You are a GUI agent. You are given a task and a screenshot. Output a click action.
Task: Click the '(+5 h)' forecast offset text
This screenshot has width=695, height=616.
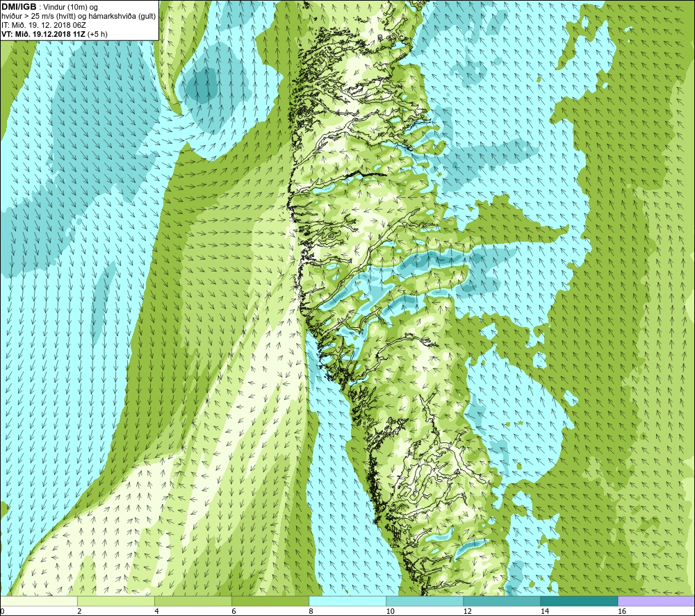97,33
